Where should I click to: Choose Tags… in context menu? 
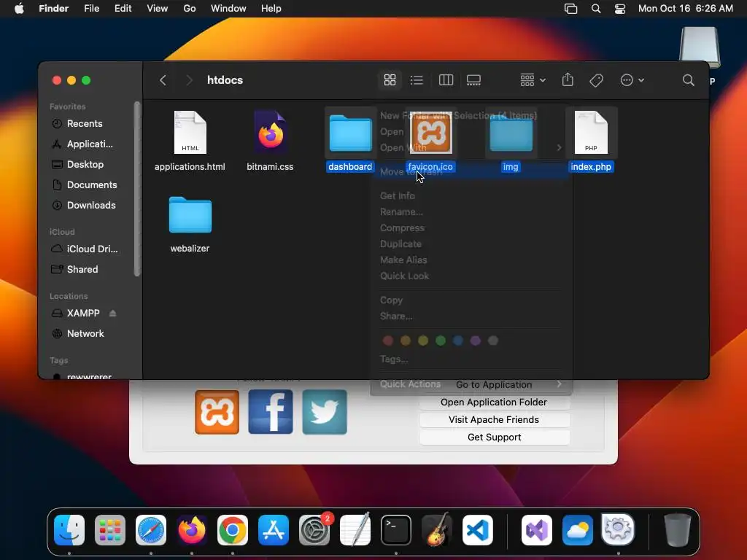[471, 359]
